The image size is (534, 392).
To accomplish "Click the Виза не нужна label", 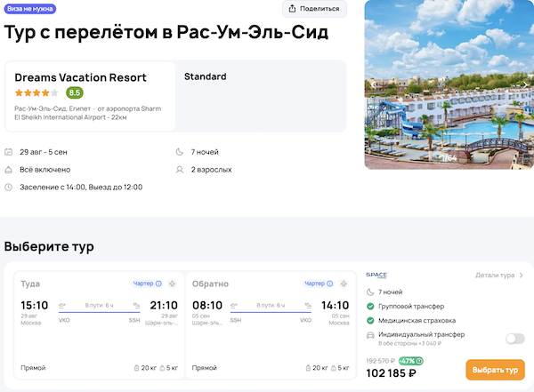I will click(x=31, y=9).
